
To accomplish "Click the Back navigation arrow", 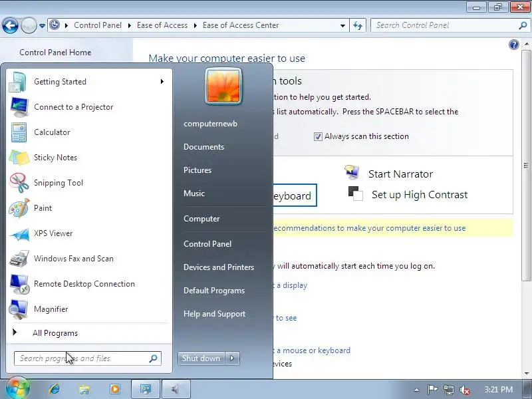I will pyautogui.click(x=10, y=25).
